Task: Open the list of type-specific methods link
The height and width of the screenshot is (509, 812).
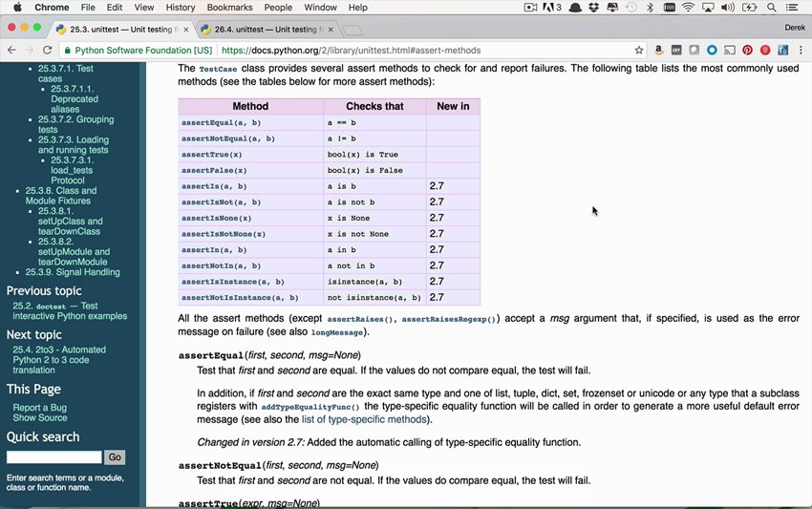Action: pos(364,419)
